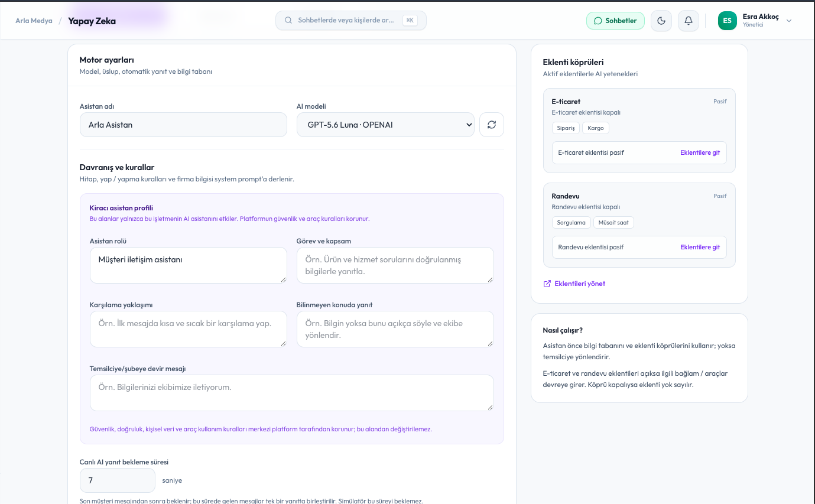The height and width of the screenshot is (504, 815).
Task: Select the Müsait saat tag
Action: (x=613, y=223)
